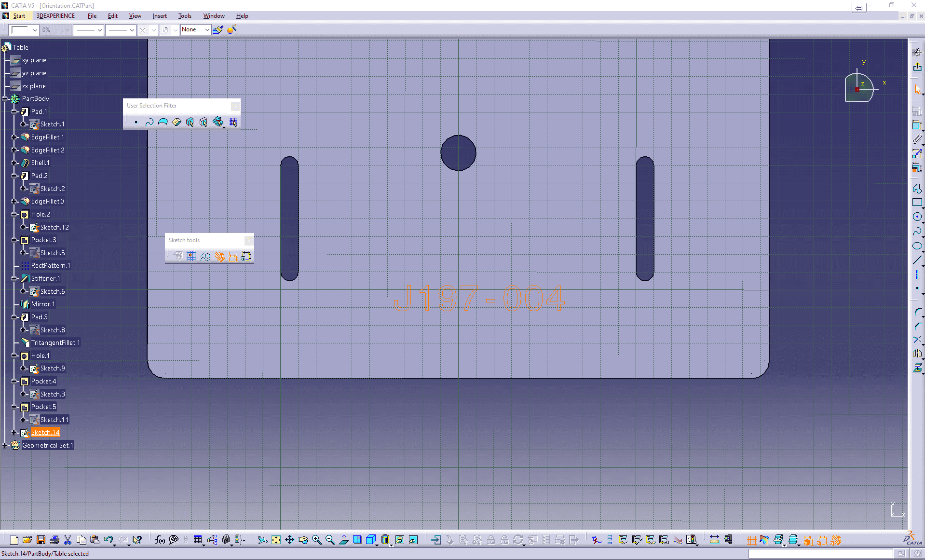Click the opacity percentage field
The image size is (925, 560).
(55, 30)
